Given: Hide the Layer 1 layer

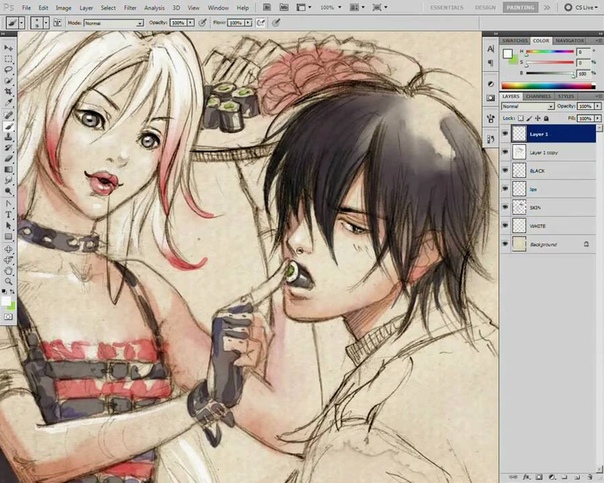Looking at the screenshot, I should (x=505, y=134).
